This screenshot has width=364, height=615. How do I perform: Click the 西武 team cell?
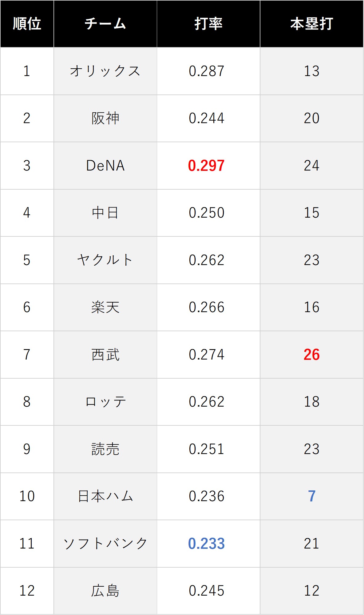105,355
